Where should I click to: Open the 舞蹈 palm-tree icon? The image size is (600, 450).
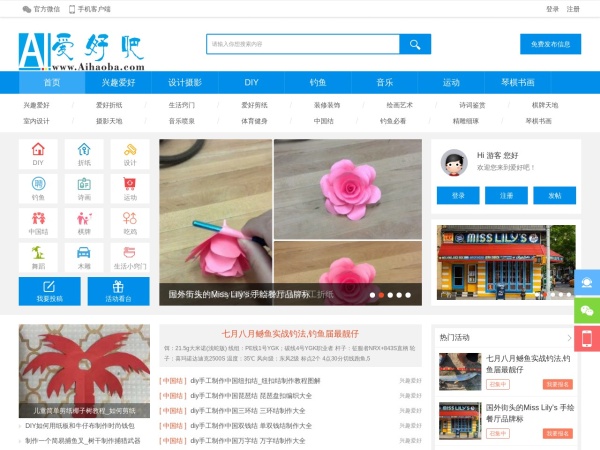tap(38, 257)
